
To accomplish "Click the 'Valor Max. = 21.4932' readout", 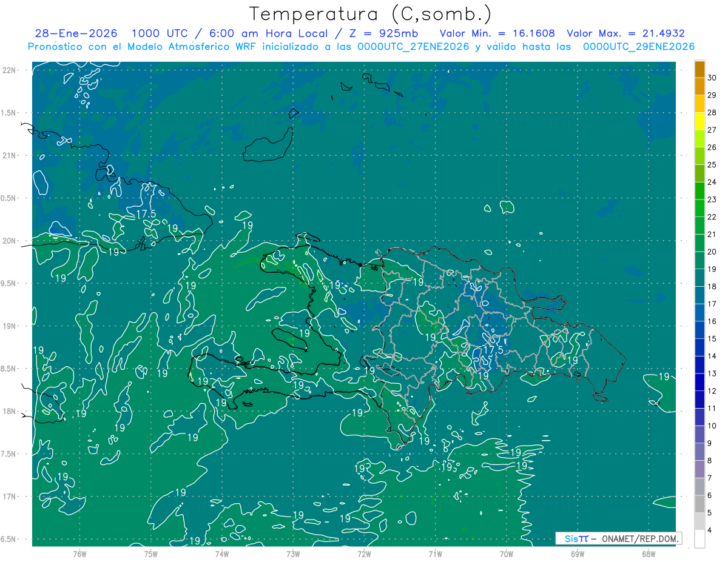I will 625,34.
